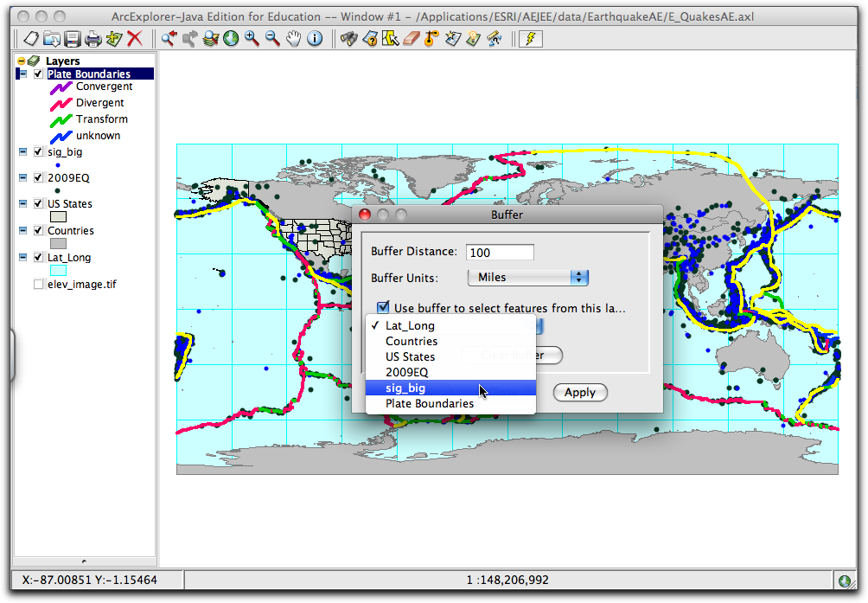
Task: Uncheck the Countries layer checkbox
Action: click(x=38, y=230)
